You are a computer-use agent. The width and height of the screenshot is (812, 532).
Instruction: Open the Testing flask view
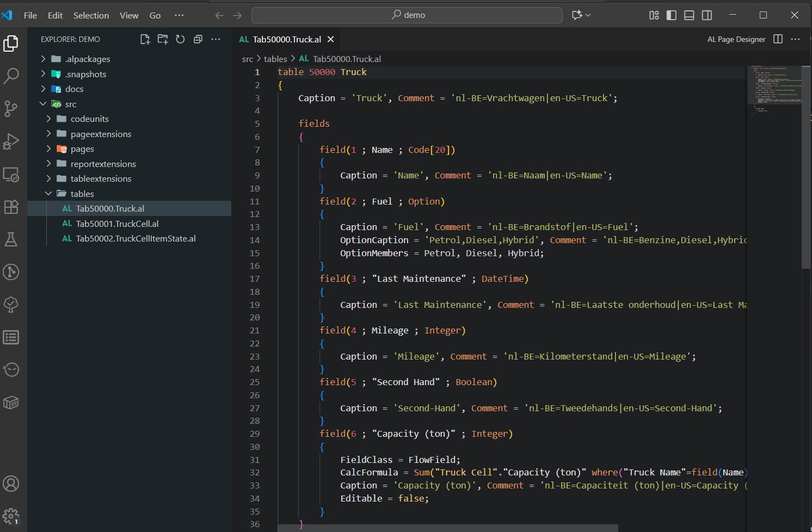tap(11, 239)
